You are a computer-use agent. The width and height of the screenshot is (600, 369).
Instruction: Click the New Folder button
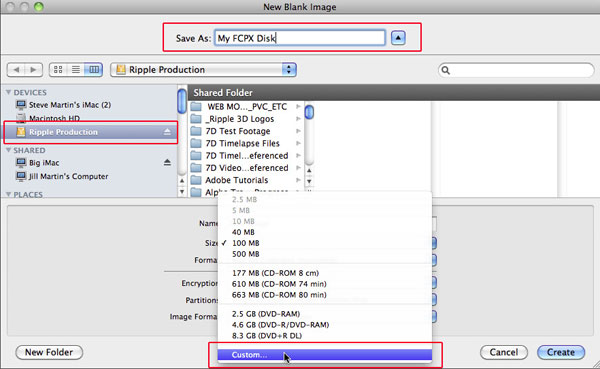point(49,352)
